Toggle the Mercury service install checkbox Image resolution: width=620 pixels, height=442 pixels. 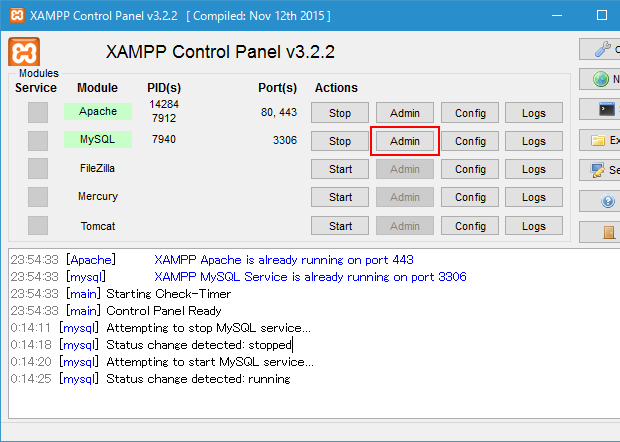(38, 197)
